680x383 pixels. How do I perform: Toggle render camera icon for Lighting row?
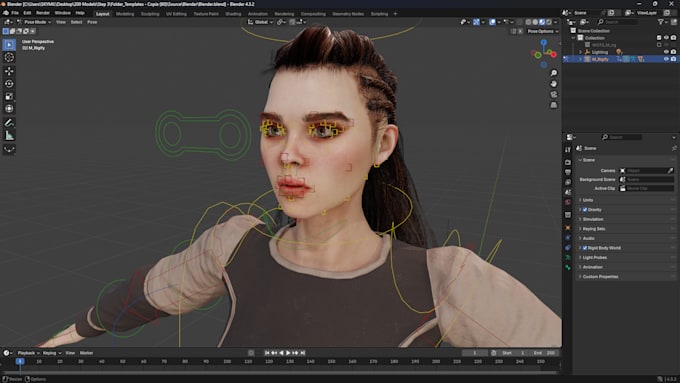pyautogui.click(x=673, y=52)
